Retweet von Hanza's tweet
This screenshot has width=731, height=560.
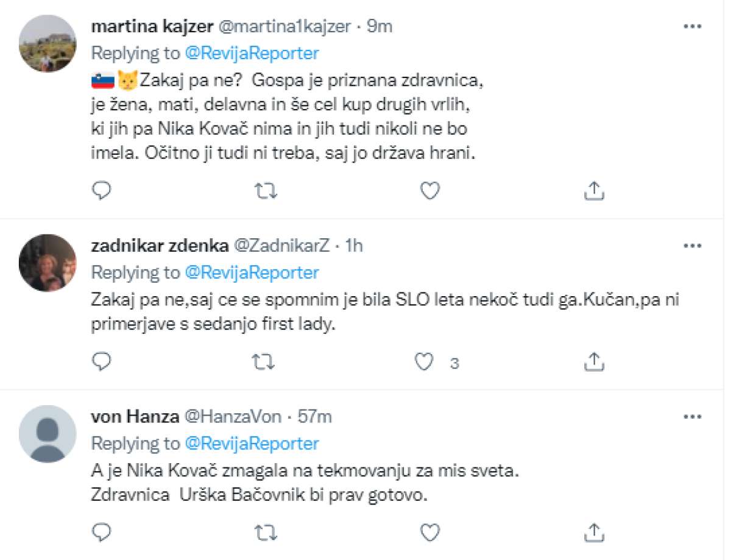click(x=265, y=533)
